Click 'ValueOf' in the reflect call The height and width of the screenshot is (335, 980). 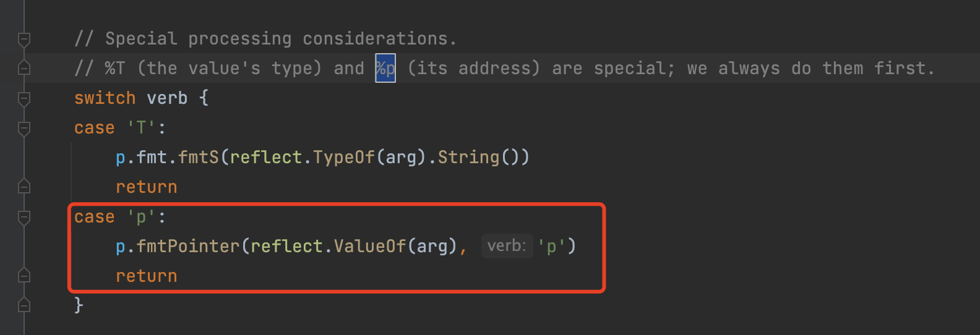click(370, 247)
